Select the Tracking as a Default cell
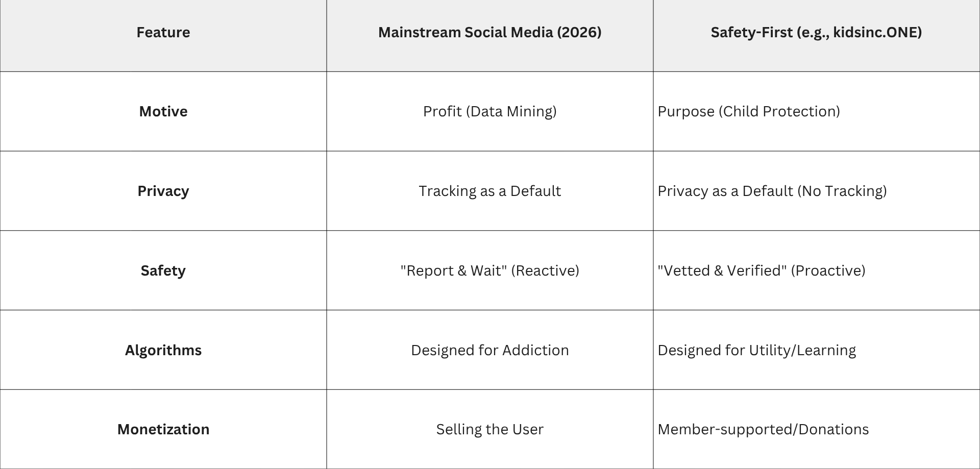This screenshot has width=980, height=469. pos(489,191)
